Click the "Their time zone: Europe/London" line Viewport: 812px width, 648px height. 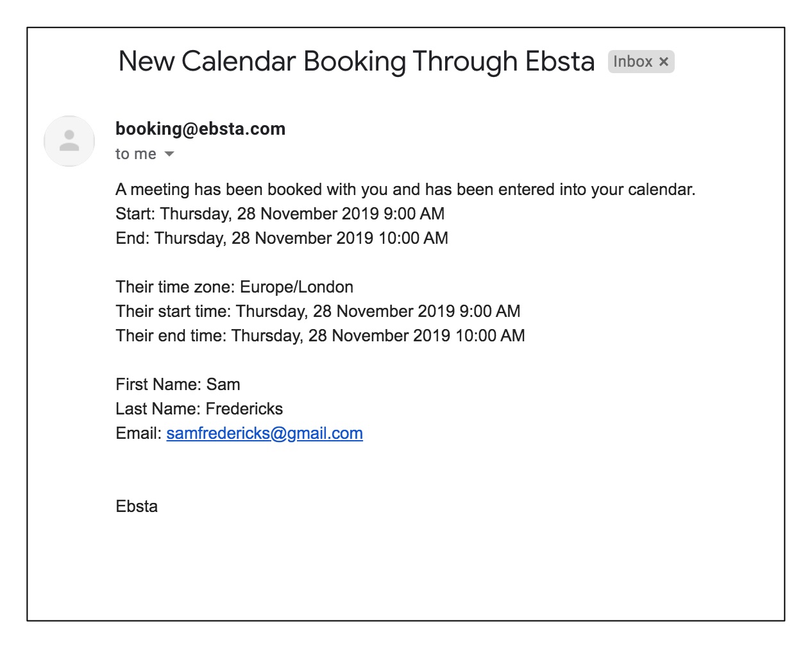point(234,287)
